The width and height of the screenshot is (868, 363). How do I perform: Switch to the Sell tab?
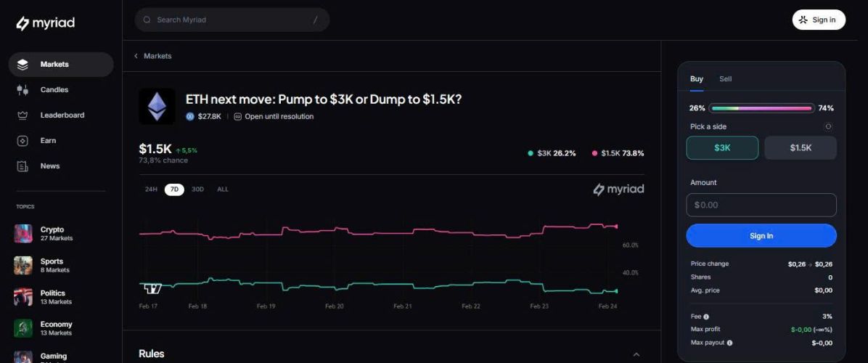click(x=725, y=79)
